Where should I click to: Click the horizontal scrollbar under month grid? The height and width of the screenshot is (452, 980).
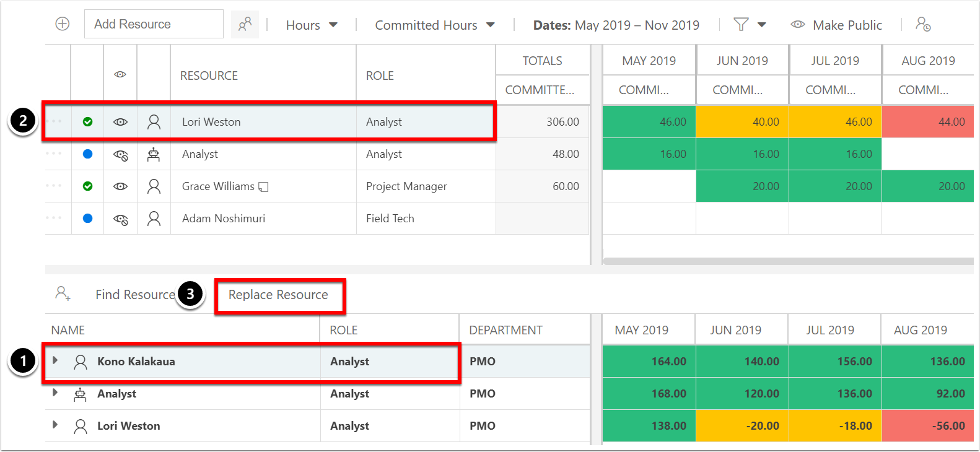click(x=788, y=261)
